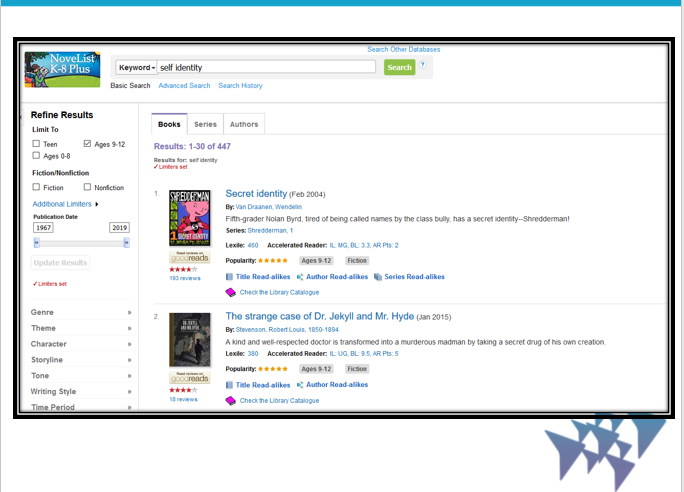Click the 2019 end year field

(x=120, y=228)
